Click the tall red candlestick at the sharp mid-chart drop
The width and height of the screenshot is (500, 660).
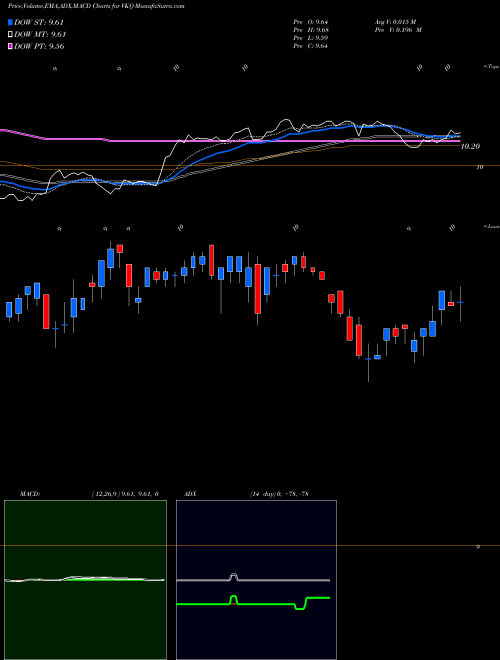pyautogui.click(x=258, y=289)
